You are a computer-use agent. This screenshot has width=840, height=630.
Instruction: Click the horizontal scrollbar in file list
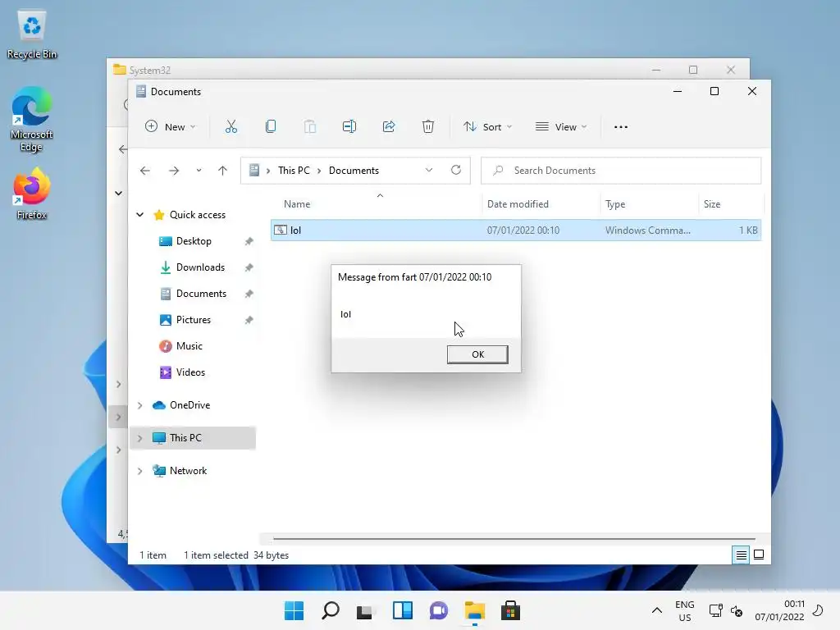514,538
